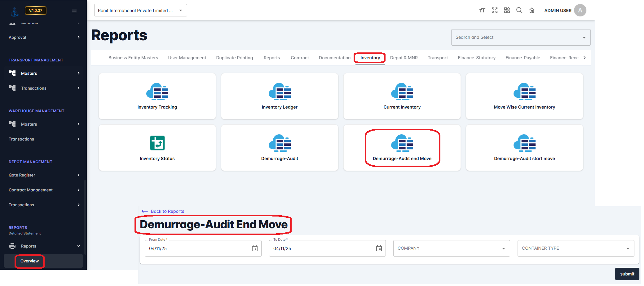Switch to the Depot & MNR tab
644x286 pixels.
tap(404, 58)
